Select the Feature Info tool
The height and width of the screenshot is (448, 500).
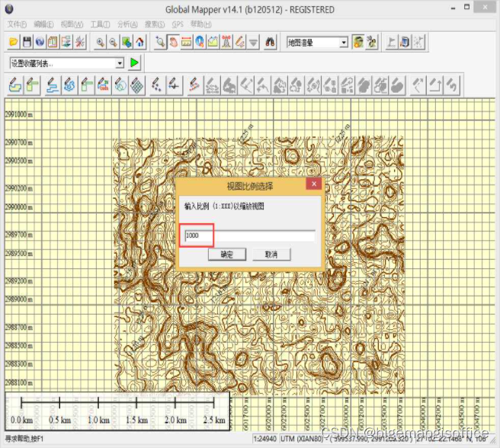(200, 42)
